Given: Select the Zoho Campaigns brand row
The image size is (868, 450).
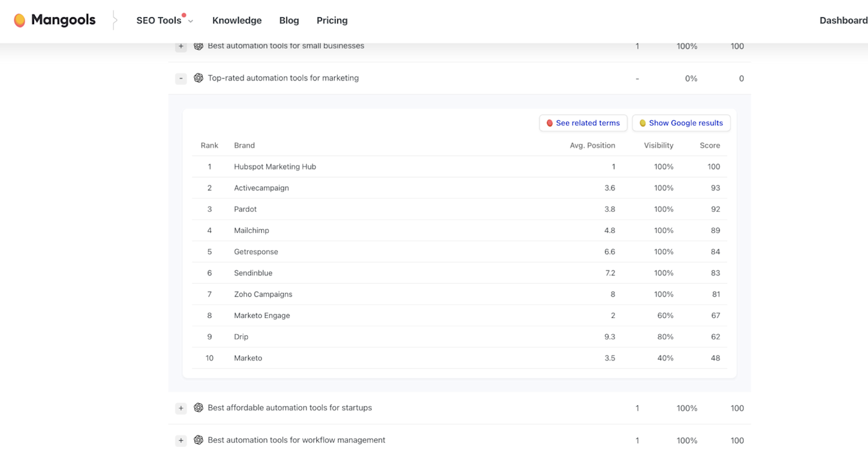Looking at the screenshot, I should tap(459, 294).
